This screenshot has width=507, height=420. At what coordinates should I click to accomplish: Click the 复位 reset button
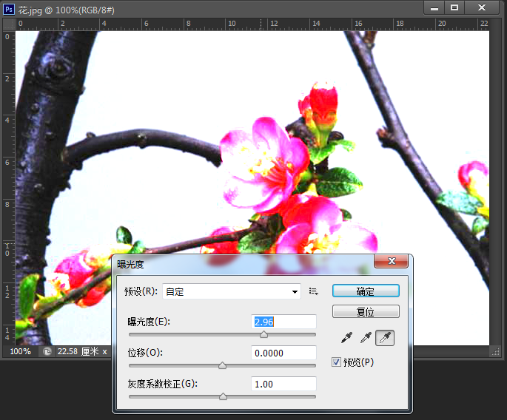click(x=366, y=312)
